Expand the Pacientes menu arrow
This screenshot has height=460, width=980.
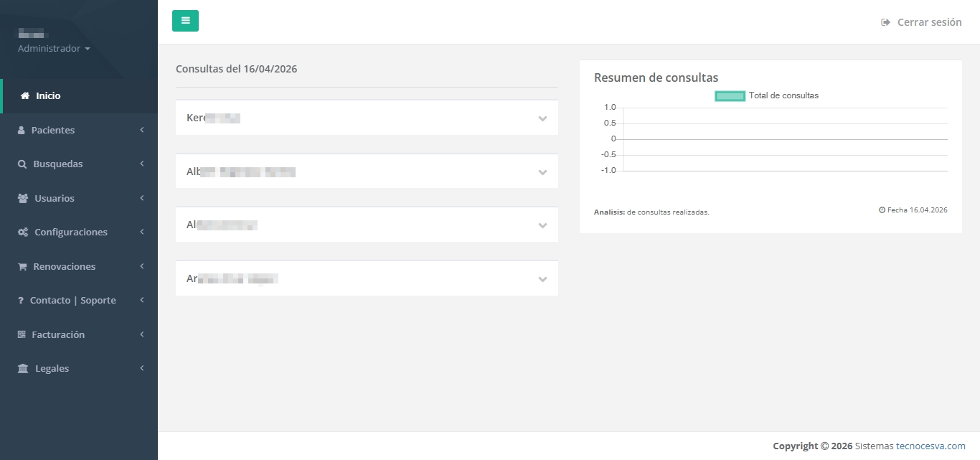tap(142, 130)
